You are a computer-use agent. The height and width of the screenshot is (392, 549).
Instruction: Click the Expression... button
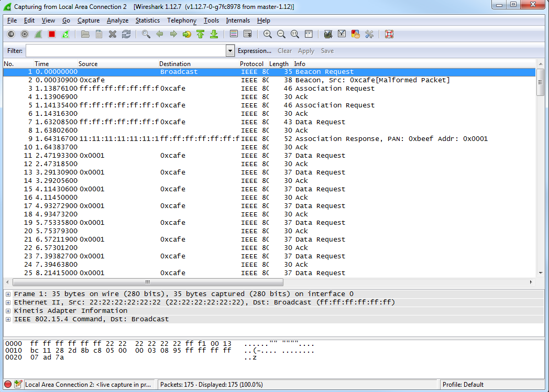coord(254,51)
